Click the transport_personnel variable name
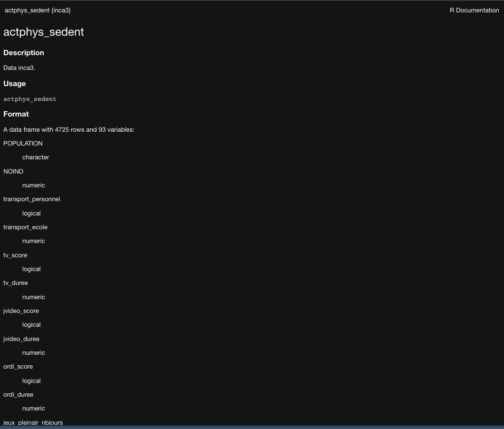The width and height of the screenshot is (504, 429). tap(31, 199)
